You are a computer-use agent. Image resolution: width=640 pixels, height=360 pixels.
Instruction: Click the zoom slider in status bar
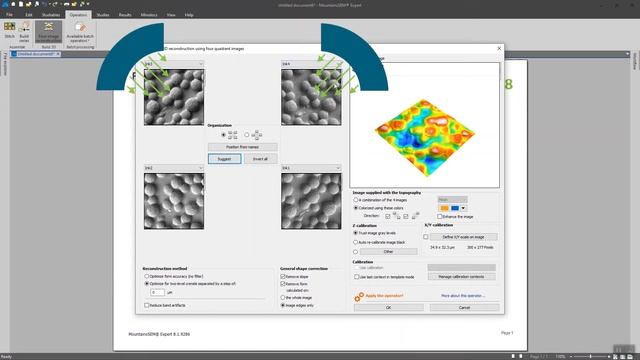[x=590, y=357]
